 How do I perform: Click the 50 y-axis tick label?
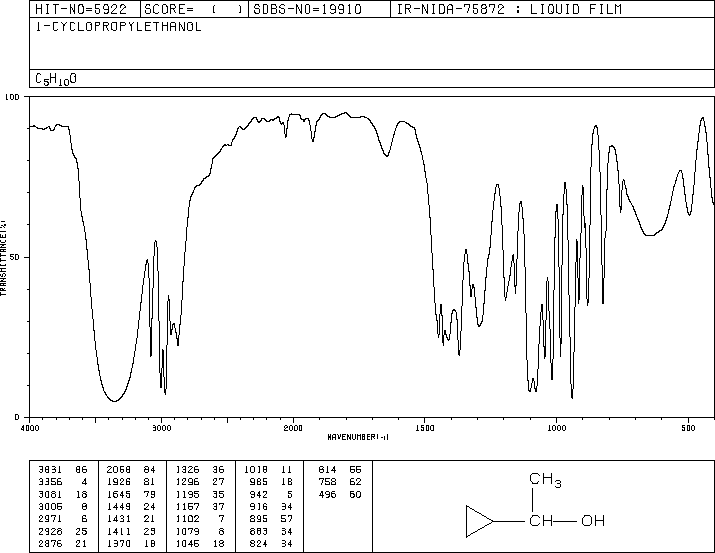[15, 257]
